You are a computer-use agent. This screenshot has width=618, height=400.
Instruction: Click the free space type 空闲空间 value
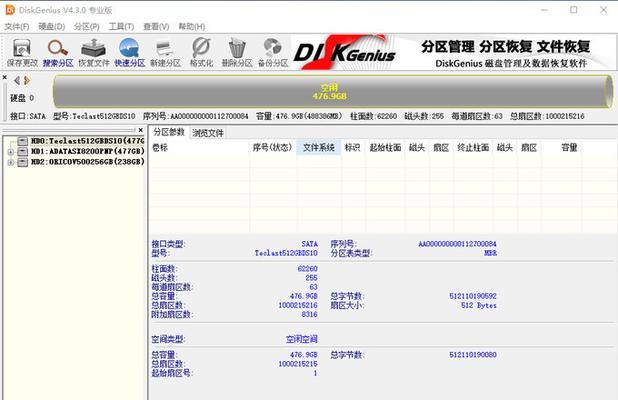point(302,339)
